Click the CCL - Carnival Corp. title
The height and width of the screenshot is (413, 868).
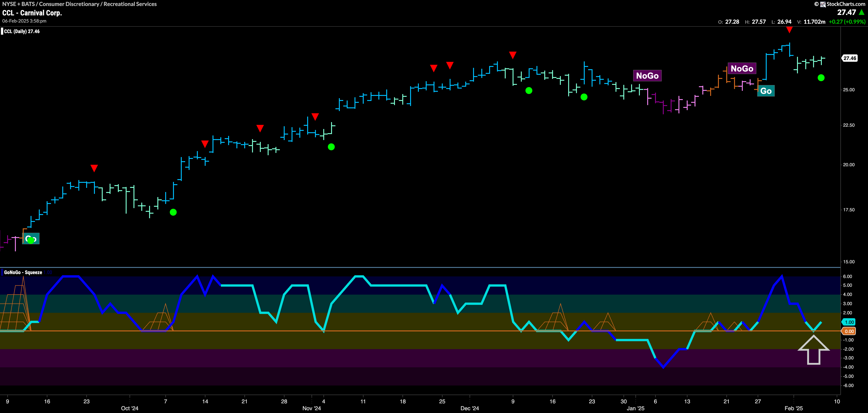(32, 13)
